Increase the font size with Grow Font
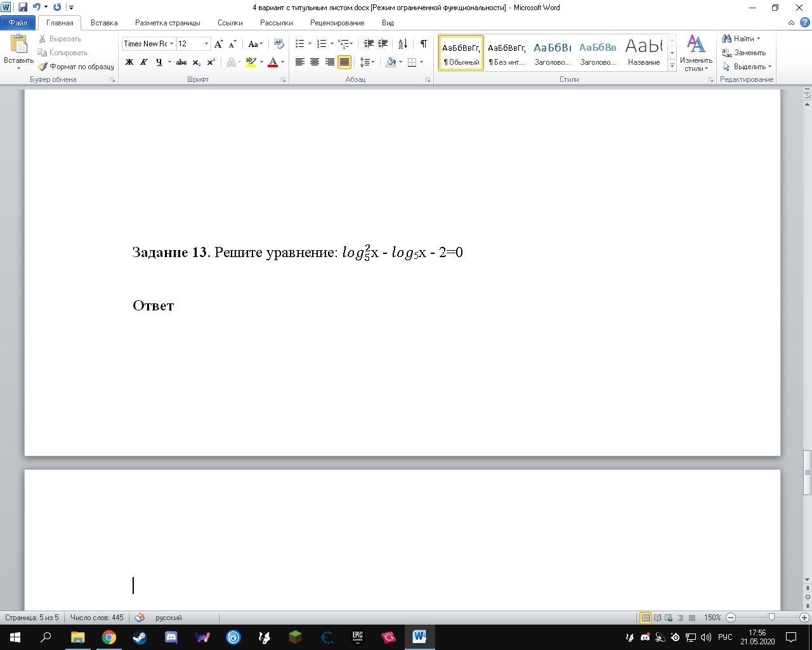812x650 pixels. (218, 44)
